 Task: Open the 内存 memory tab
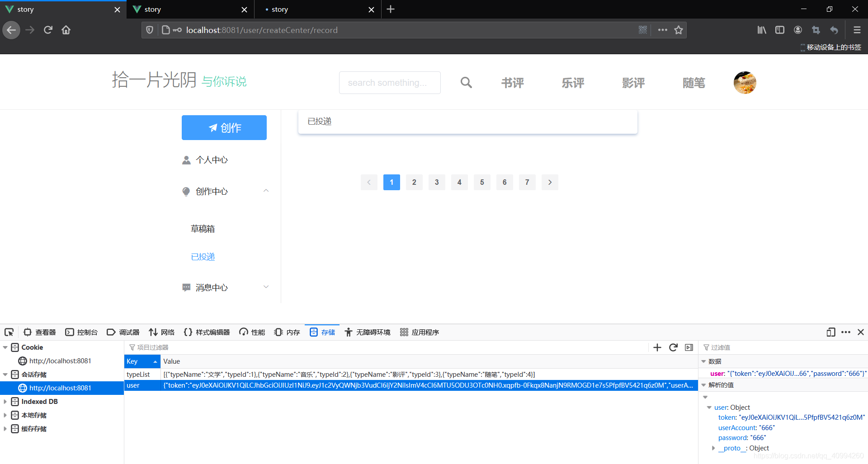[x=287, y=332]
